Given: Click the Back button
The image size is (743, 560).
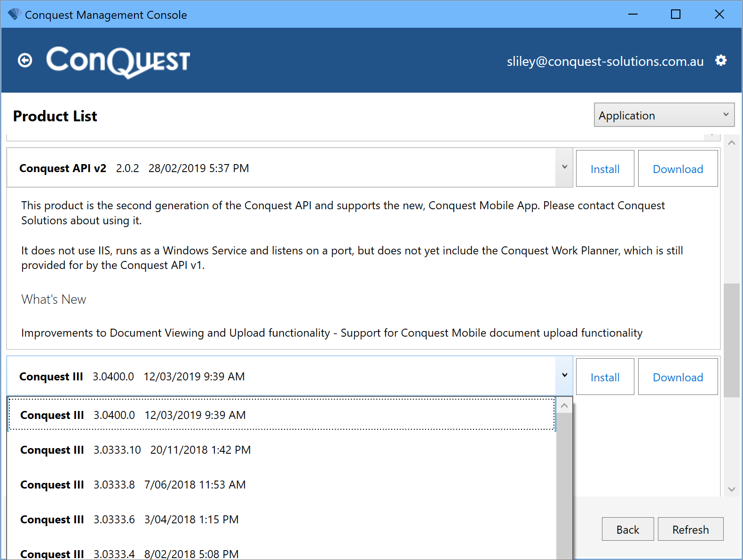Looking at the screenshot, I should click(628, 529).
